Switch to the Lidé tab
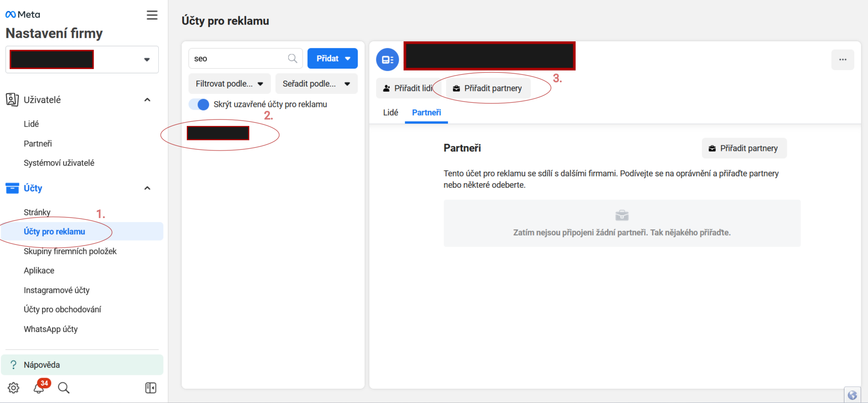Image resolution: width=868 pixels, height=403 pixels. 390,113
